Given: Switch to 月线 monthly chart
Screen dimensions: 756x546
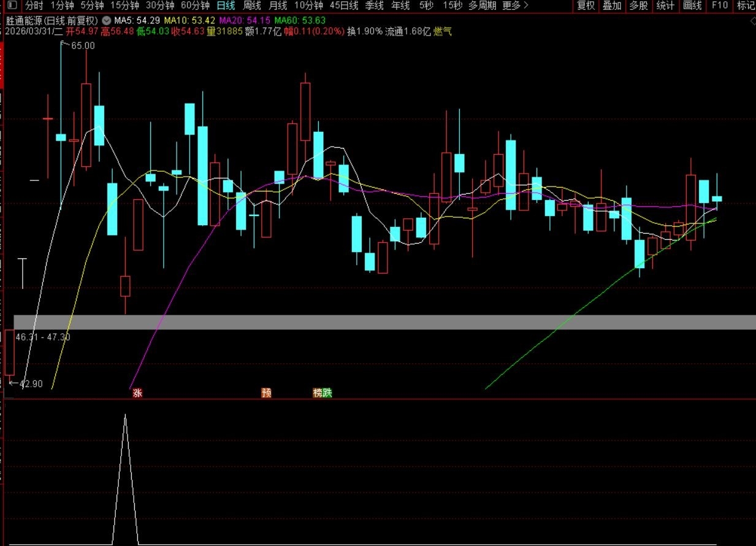Looking at the screenshot, I should [278, 6].
